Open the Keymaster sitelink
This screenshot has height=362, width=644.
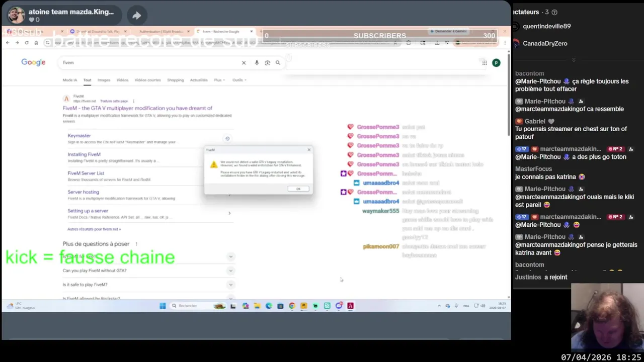click(x=79, y=136)
